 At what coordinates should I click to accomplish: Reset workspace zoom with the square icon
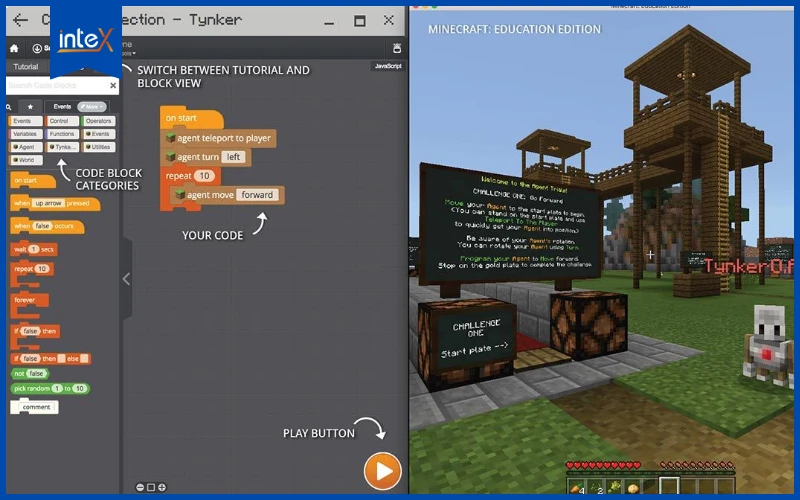point(151,487)
